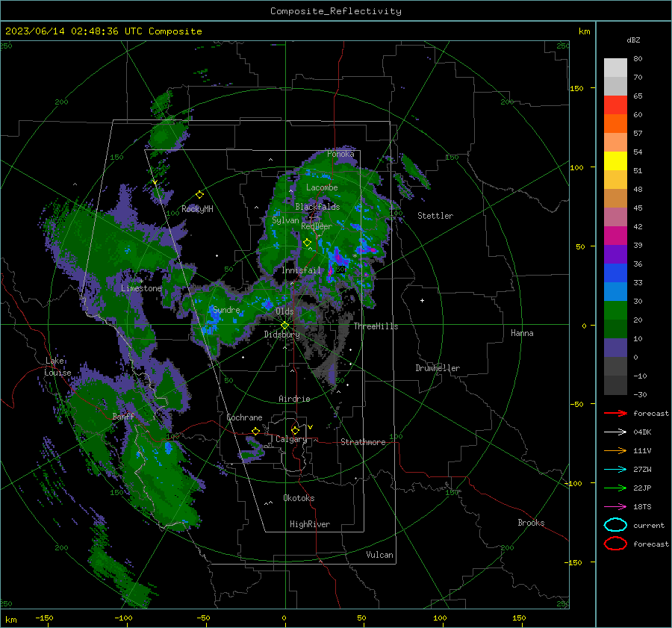Click the white plus marker south of Stettler

pyautogui.click(x=422, y=300)
